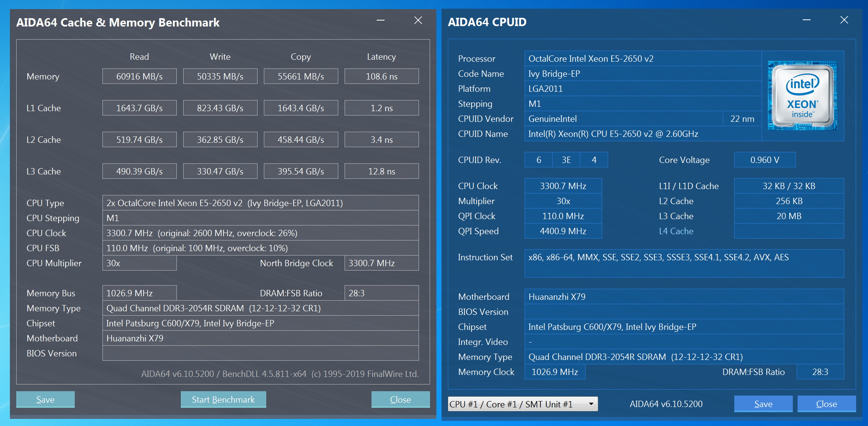Click Start Benchmark
This screenshot has width=868, height=426.
[224, 399]
